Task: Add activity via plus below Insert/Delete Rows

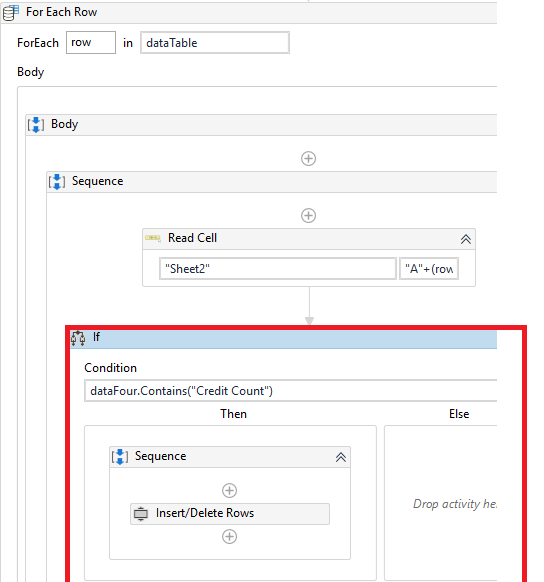Action: [229, 537]
